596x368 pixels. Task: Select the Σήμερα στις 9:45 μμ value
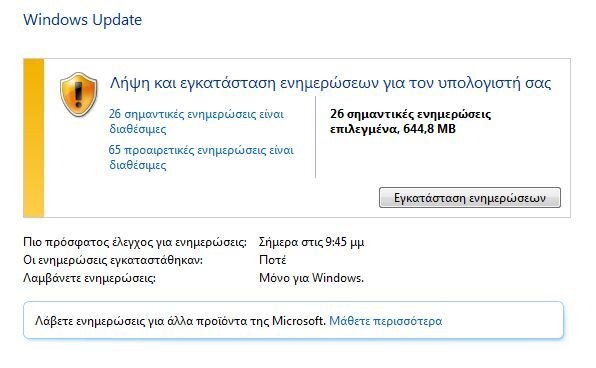(x=311, y=242)
